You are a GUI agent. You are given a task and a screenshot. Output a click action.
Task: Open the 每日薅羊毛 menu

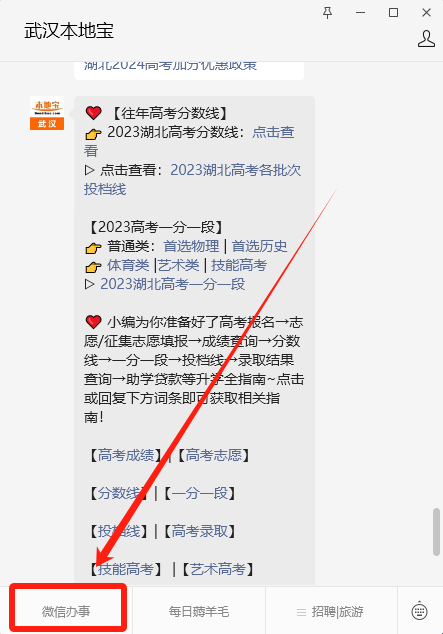(199, 611)
